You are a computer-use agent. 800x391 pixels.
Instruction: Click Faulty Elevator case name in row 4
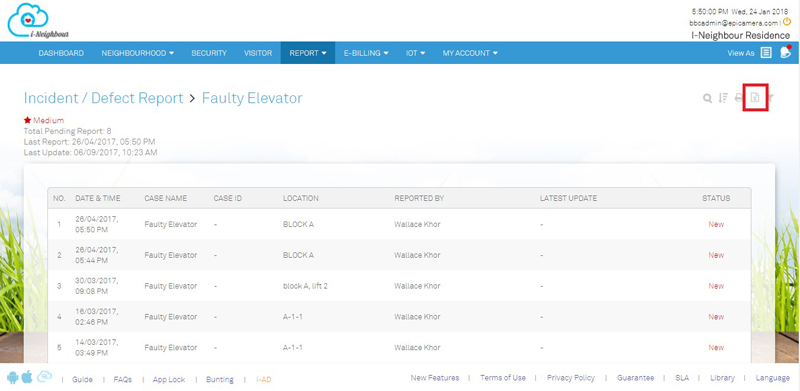(x=170, y=316)
